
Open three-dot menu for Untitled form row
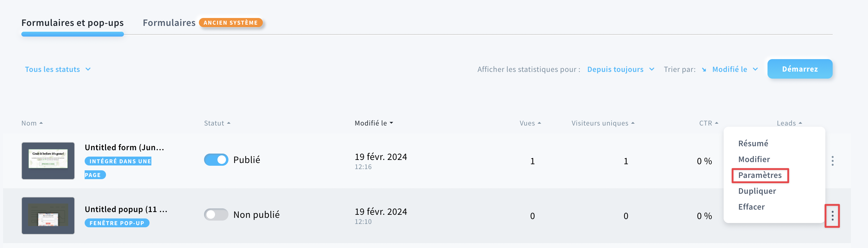[832, 161]
